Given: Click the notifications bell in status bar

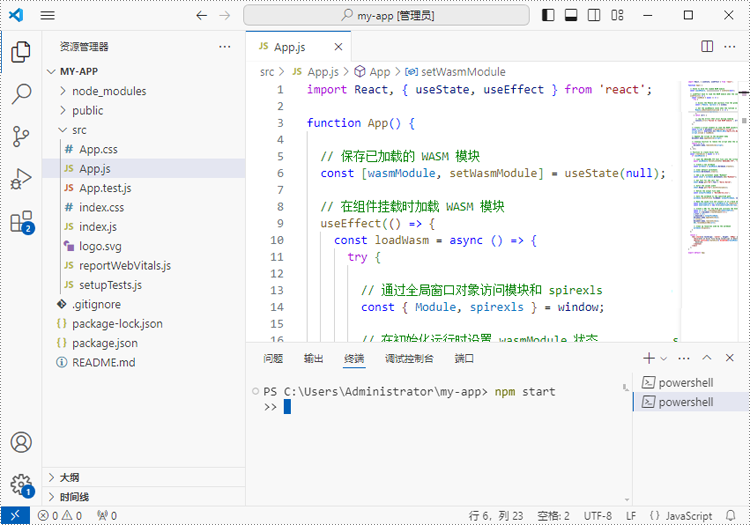Looking at the screenshot, I should tap(730, 515).
